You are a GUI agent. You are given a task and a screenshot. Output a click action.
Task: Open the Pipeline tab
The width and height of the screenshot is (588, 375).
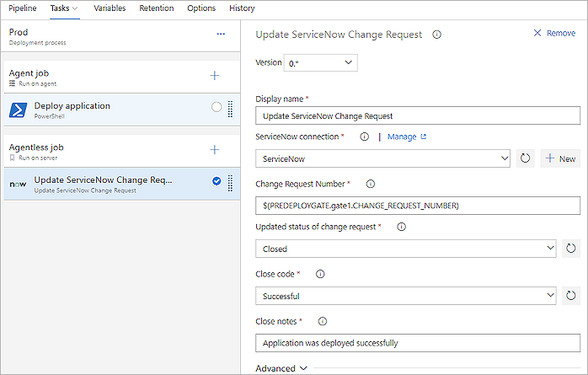pyautogui.click(x=23, y=8)
